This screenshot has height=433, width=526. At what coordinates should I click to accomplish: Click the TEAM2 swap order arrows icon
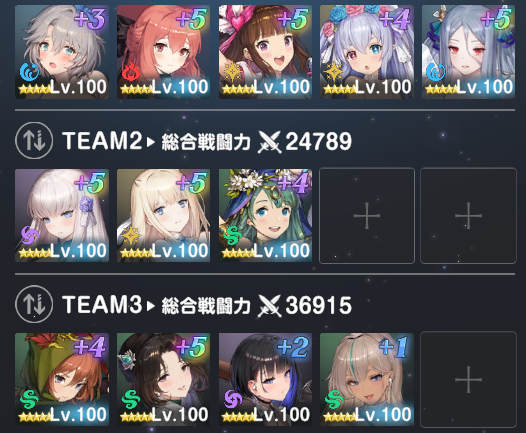[x=34, y=141]
